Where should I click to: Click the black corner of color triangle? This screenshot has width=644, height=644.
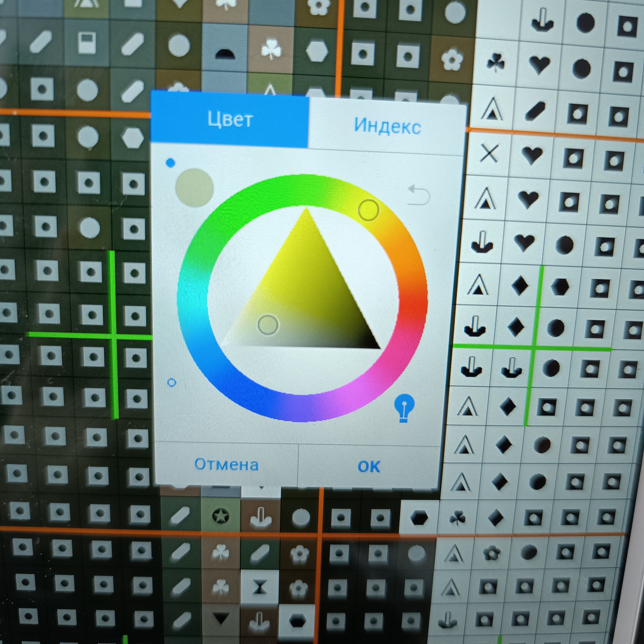376,346
